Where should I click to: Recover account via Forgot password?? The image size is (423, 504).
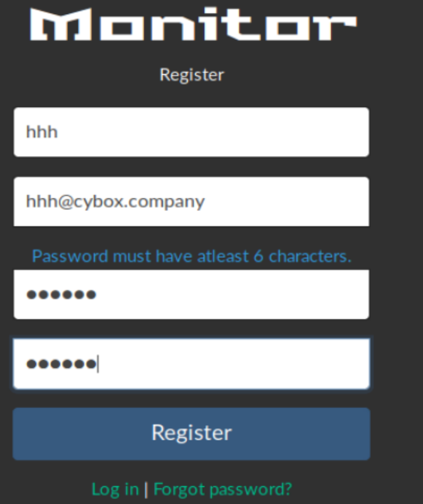point(223,489)
